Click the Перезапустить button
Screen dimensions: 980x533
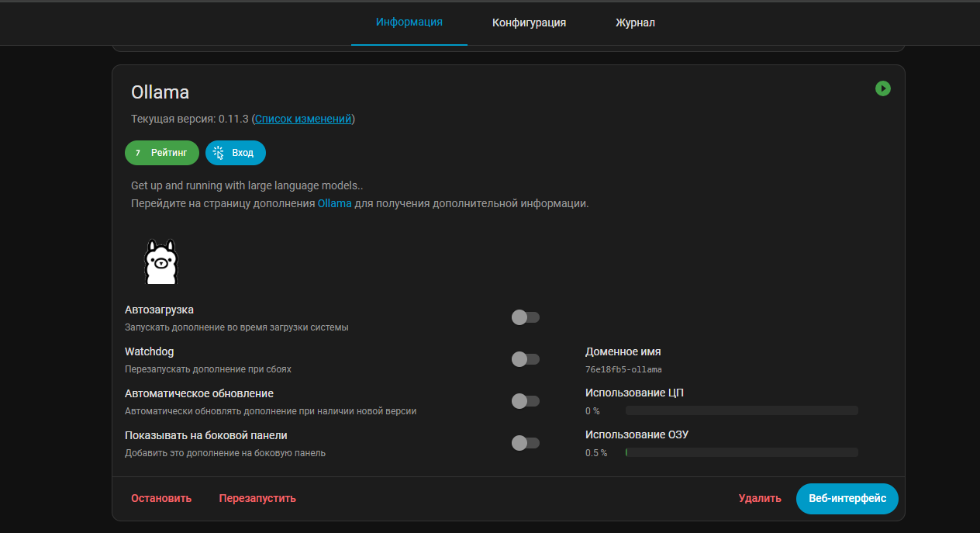coord(257,498)
